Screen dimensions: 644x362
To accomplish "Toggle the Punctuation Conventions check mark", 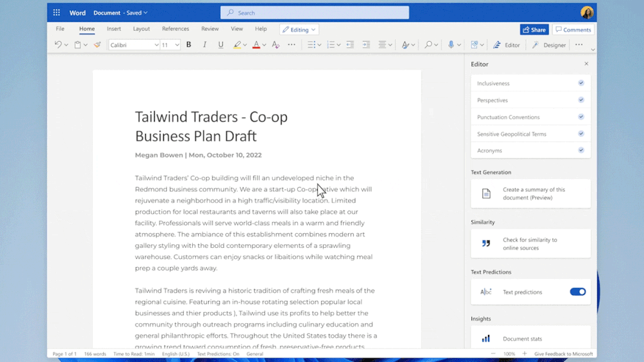I will pos(581,117).
